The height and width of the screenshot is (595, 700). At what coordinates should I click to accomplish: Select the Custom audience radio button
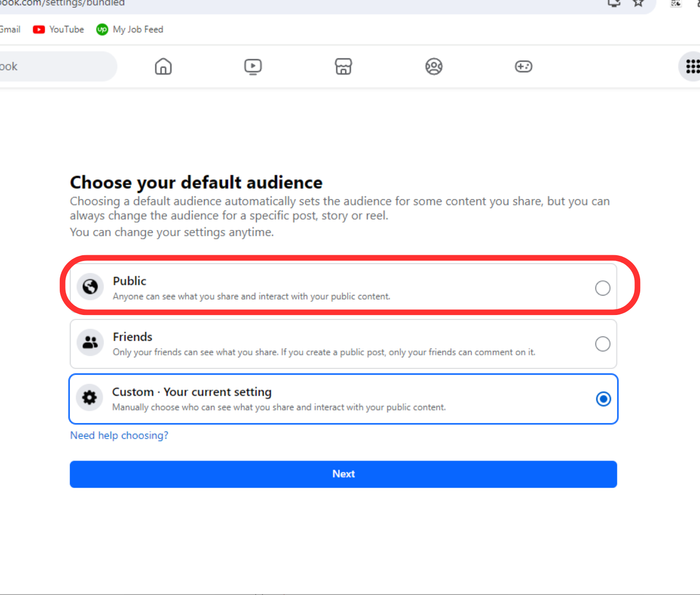coord(603,399)
